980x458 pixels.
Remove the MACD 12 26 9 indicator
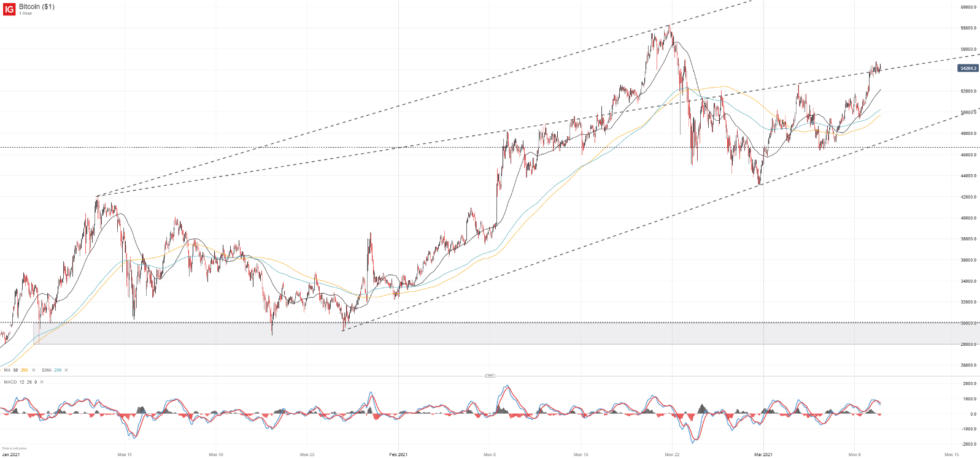(x=42, y=382)
